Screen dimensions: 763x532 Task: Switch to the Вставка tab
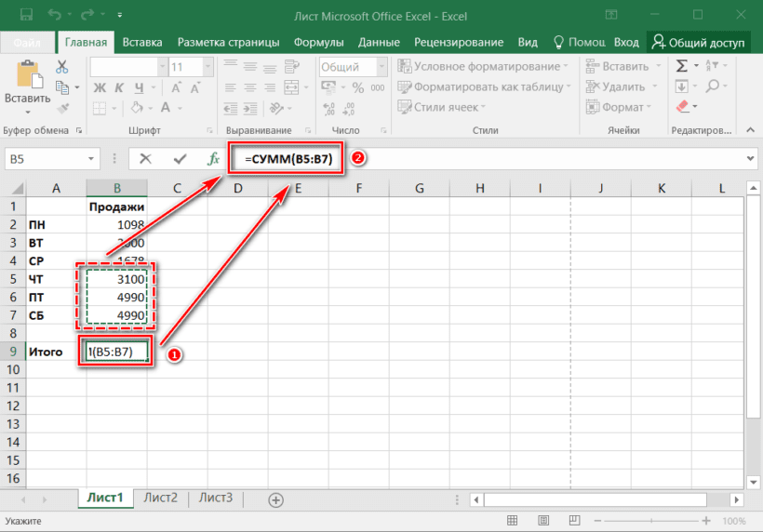(x=142, y=43)
